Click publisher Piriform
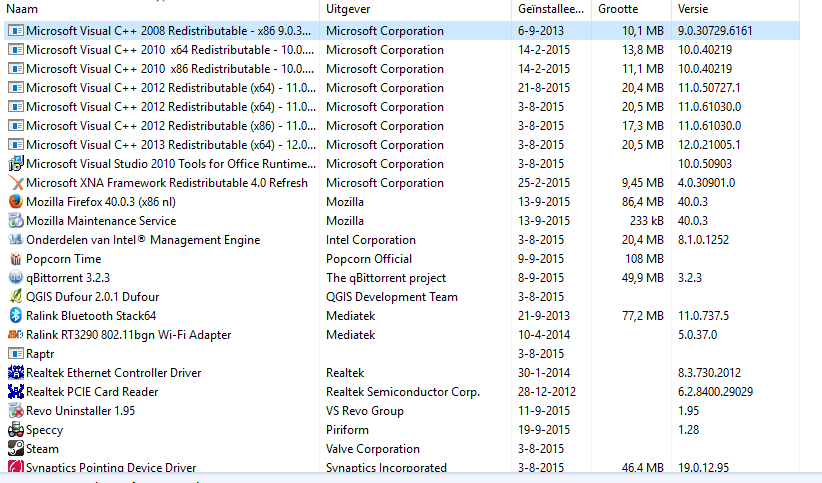822x483 pixels. [347, 430]
